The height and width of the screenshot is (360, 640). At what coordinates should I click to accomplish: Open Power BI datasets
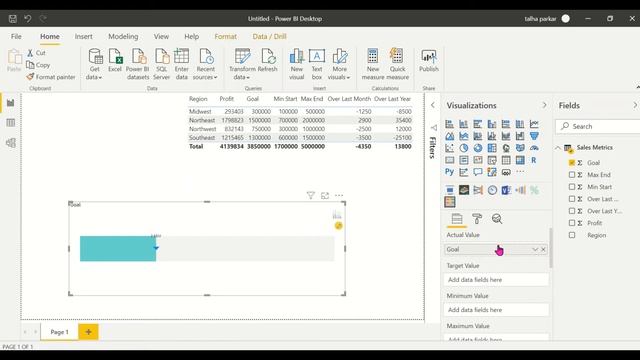138,64
